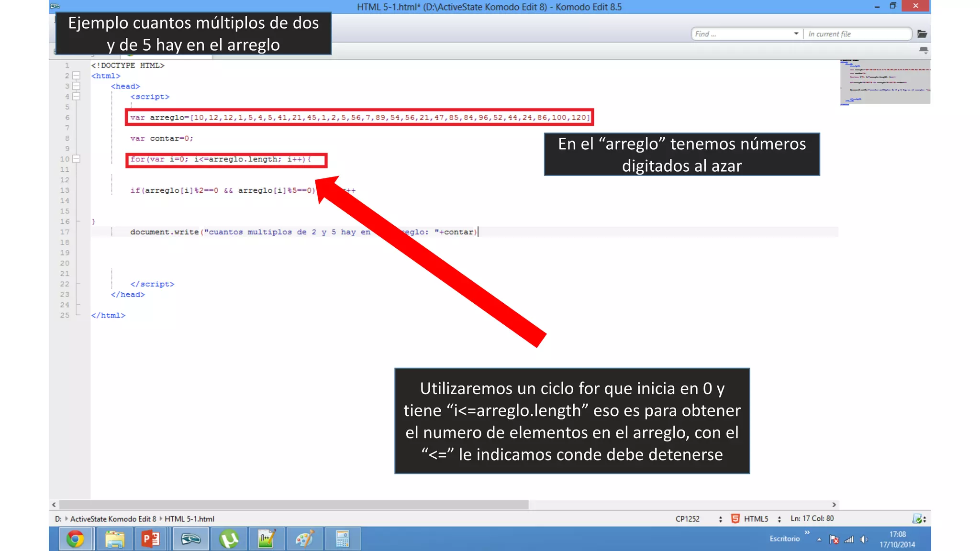Click the syntax checking status icon
Image resolution: width=980 pixels, height=551 pixels.
pos(917,518)
